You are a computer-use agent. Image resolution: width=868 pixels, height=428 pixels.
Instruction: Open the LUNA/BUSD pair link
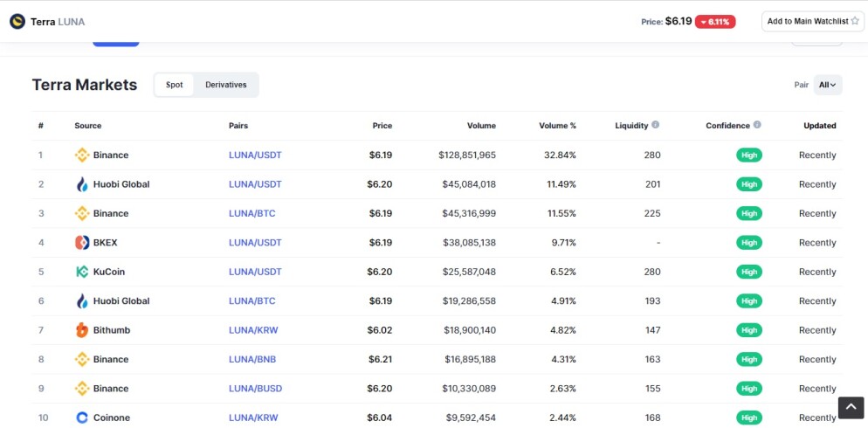click(255, 388)
